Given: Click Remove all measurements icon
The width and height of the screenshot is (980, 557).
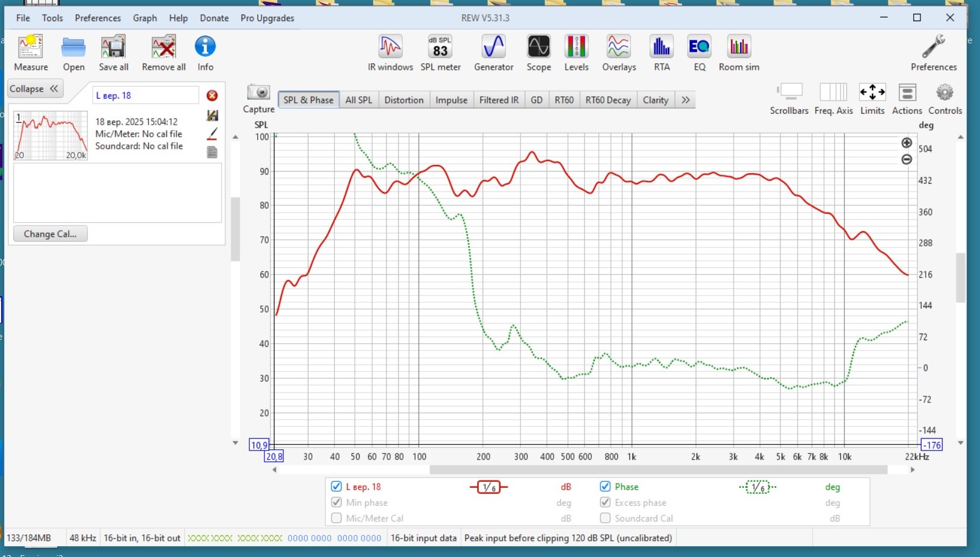Looking at the screenshot, I should pyautogui.click(x=163, y=53).
